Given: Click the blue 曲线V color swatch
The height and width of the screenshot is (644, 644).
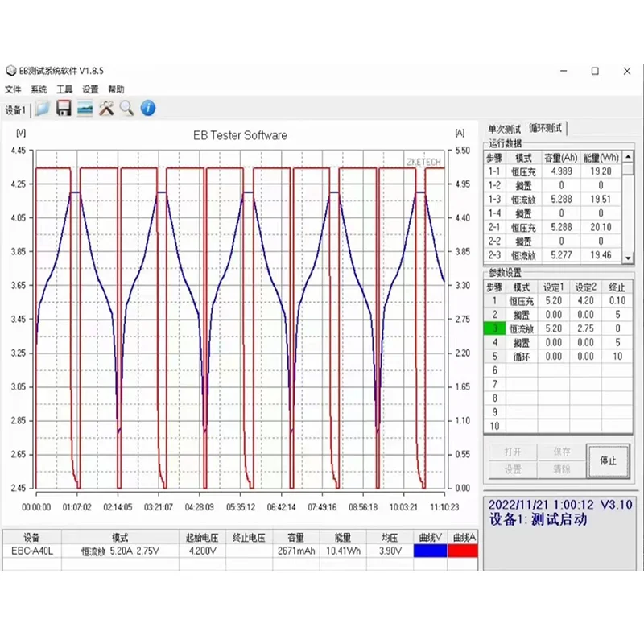Looking at the screenshot, I should [429, 551].
